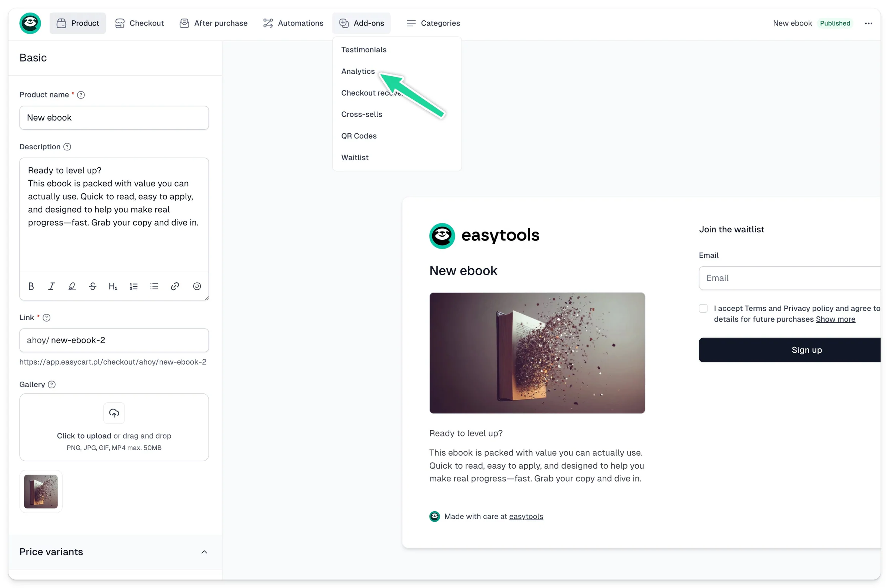Select Testimonials from Add-ons menu
This screenshot has height=588, width=889.
pos(363,50)
